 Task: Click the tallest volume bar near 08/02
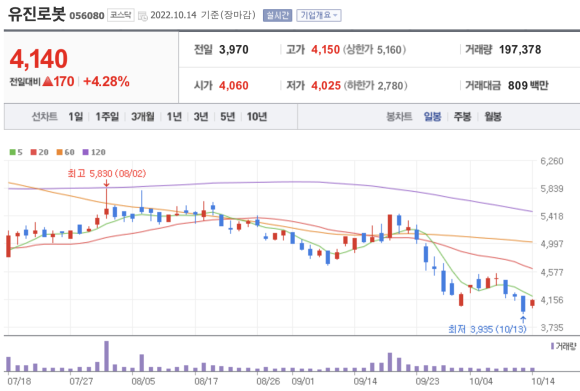pos(107,356)
